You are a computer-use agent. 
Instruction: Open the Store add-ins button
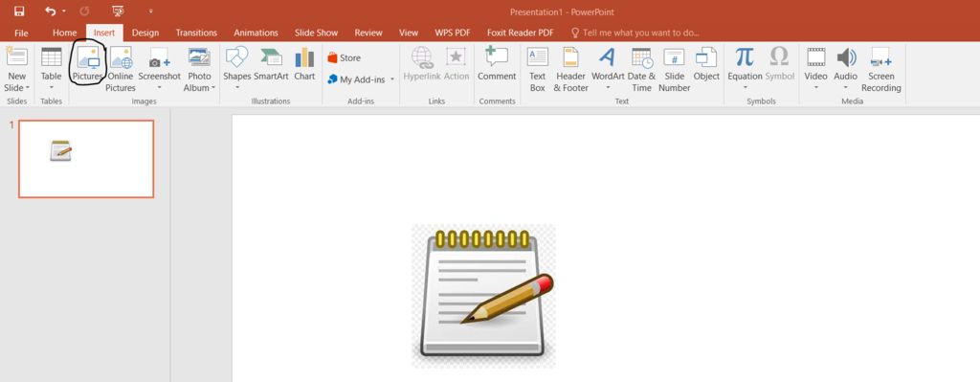(344, 57)
